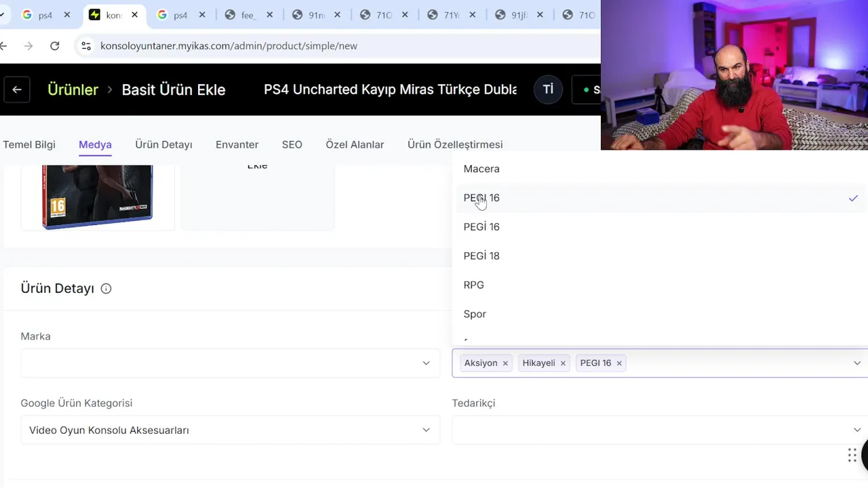The width and height of the screenshot is (868, 488).
Task: Switch to the Medya tab
Action: point(95,144)
